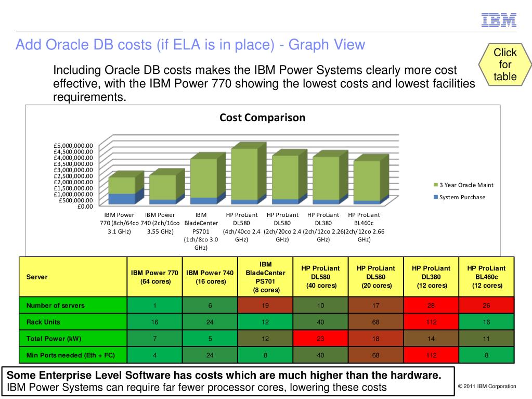Click the "System Purchase" legend label
This screenshot has width=532, height=399.
462,197
